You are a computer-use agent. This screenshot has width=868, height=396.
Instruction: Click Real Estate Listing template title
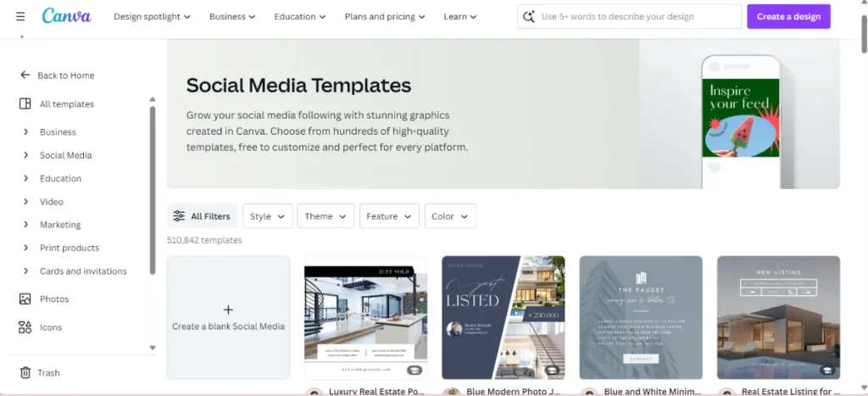[791, 392]
